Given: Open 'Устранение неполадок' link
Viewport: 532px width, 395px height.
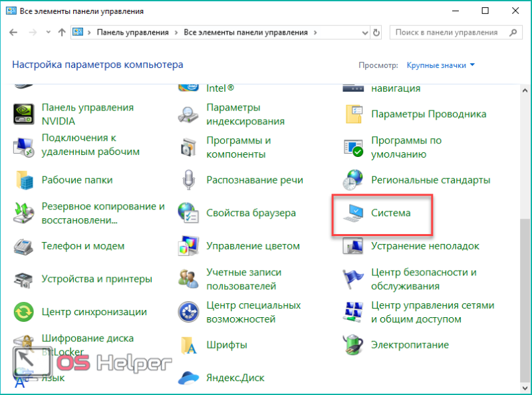Looking at the screenshot, I should [425, 245].
